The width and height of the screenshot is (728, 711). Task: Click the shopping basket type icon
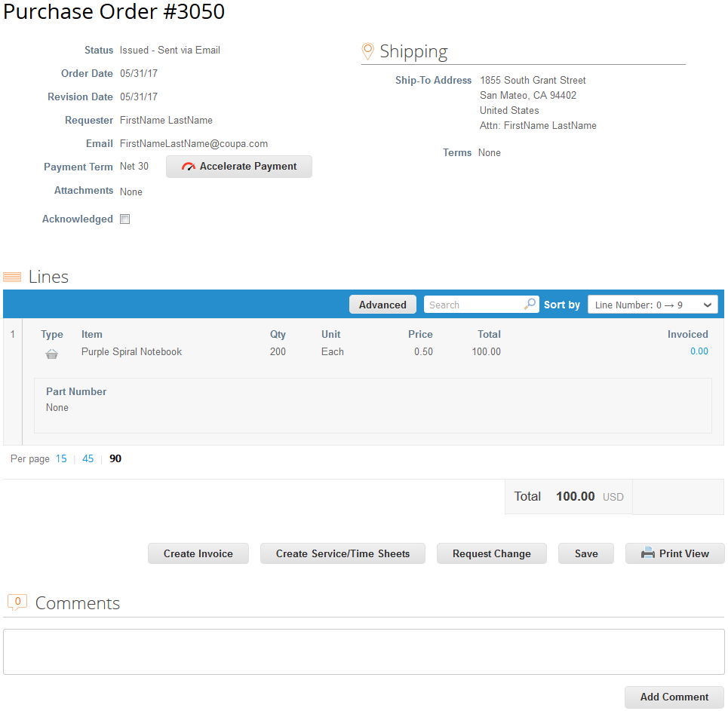[x=51, y=354]
